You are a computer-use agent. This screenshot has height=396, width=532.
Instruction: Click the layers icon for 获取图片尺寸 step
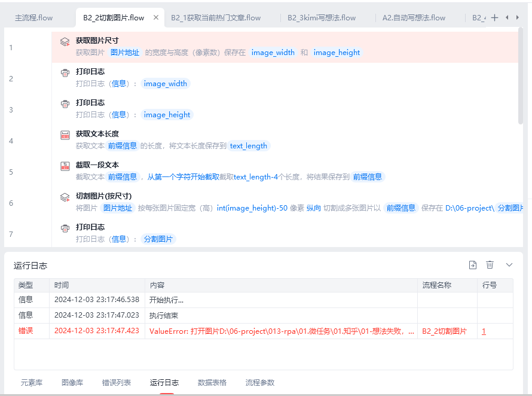pyautogui.click(x=65, y=42)
